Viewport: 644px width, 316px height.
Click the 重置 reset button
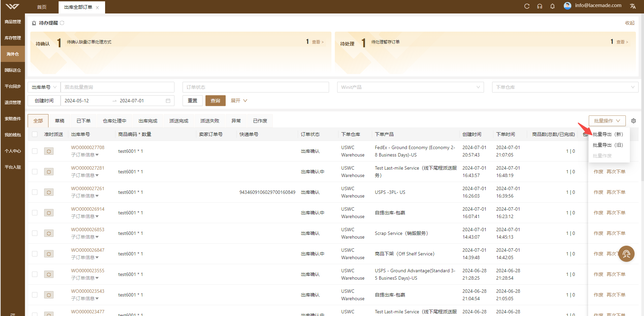[x=193, y=101]
